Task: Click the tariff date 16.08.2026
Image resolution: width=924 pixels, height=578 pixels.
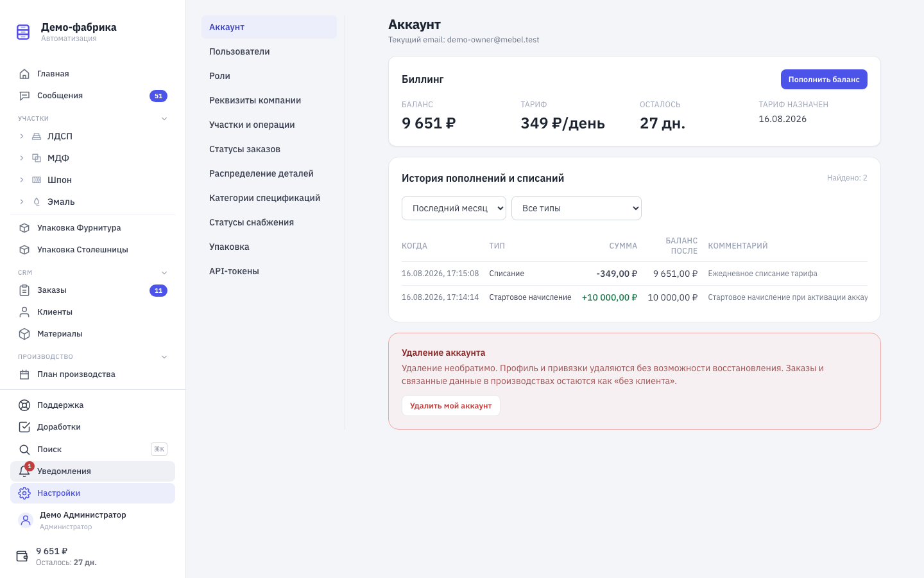Action: (x=782, y=119)
